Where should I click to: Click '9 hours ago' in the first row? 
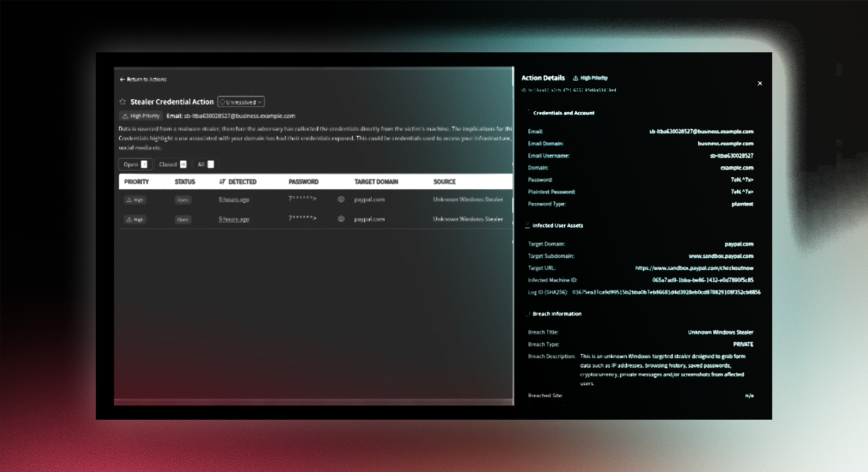click(234, 199)
